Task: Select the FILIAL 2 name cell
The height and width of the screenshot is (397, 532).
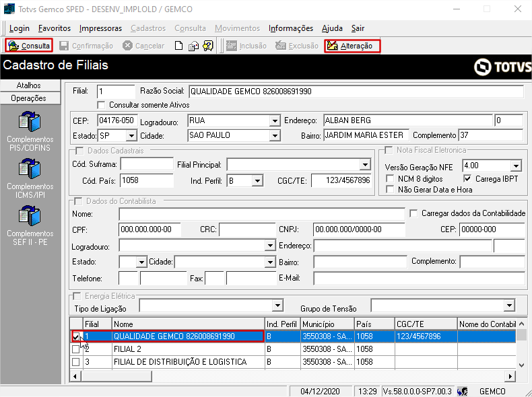Action: pyautogui.click(x=189, y=349)
